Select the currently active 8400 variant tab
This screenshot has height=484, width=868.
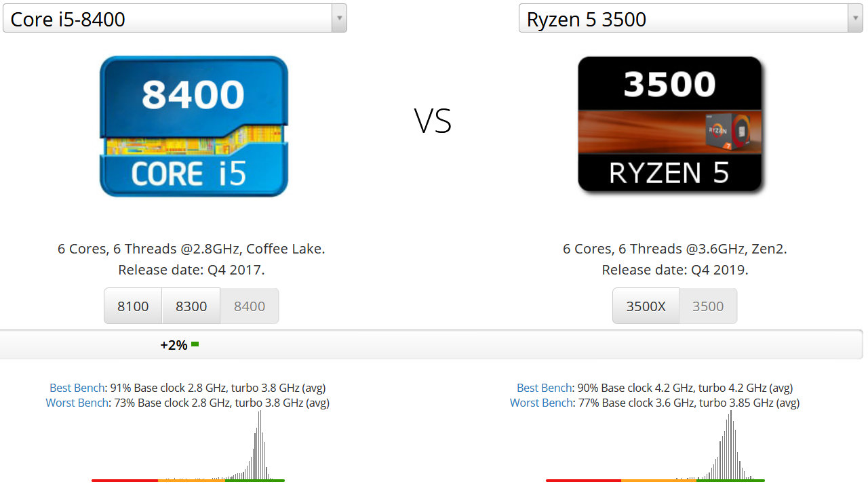coord(249,306)
